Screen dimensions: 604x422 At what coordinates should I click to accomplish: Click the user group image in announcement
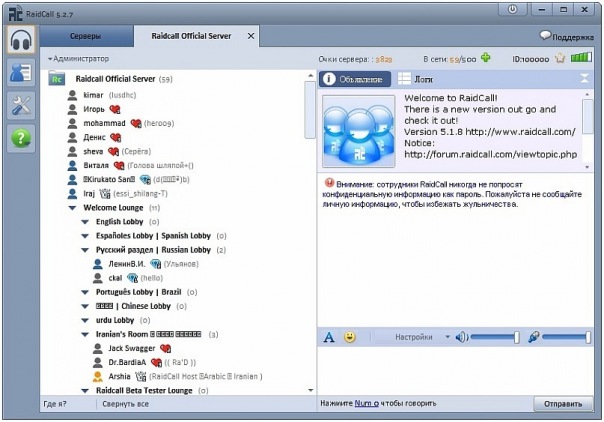(x=359, y=131)
